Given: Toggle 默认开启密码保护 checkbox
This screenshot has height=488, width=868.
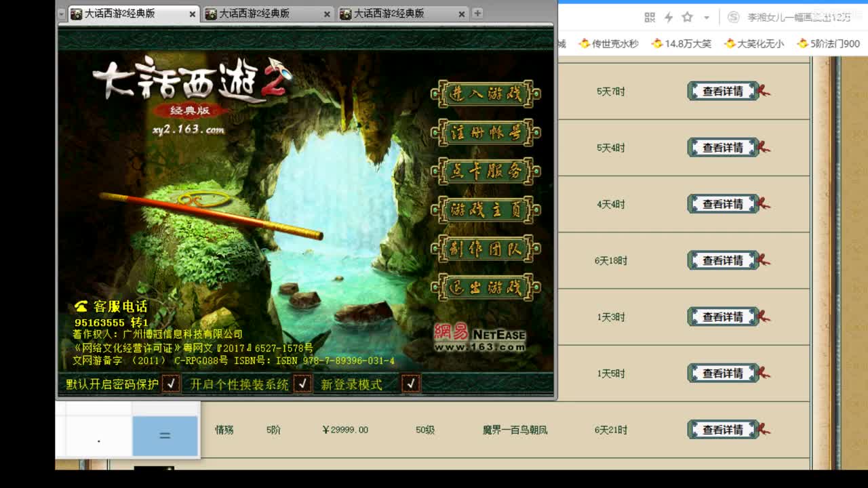Looking at the screenshot, I should 172,384.
